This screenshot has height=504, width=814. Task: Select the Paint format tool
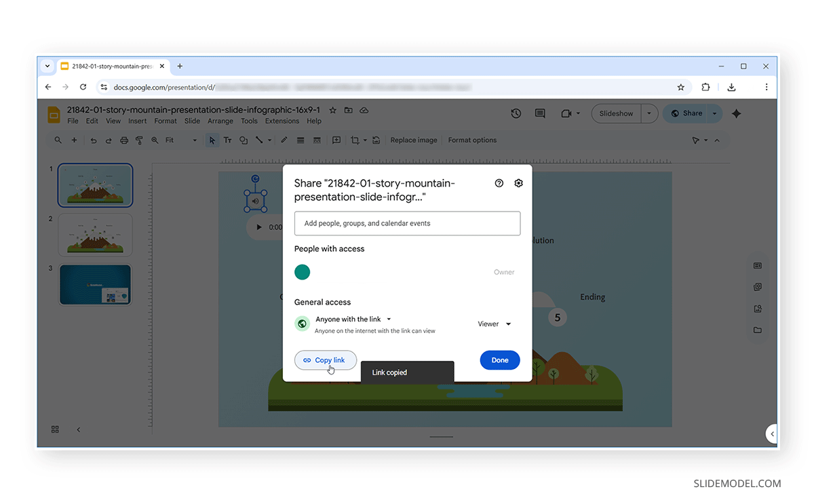(x=139, y=140)
